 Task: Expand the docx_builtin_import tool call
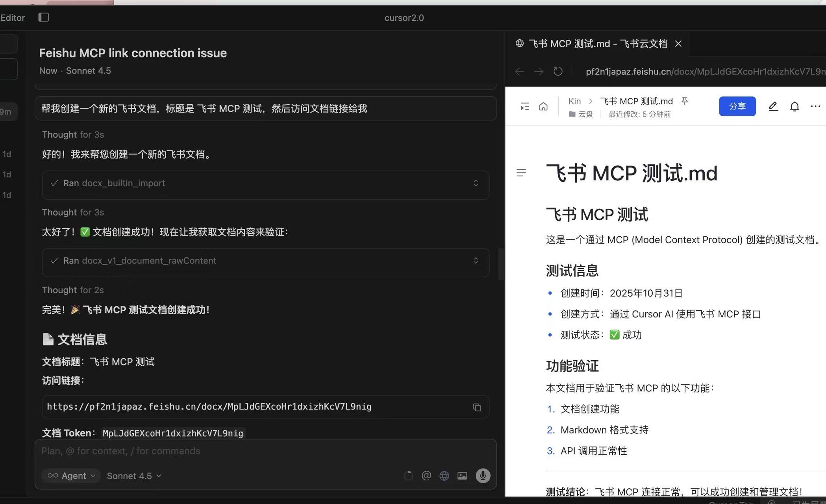(x=476, y=183)
